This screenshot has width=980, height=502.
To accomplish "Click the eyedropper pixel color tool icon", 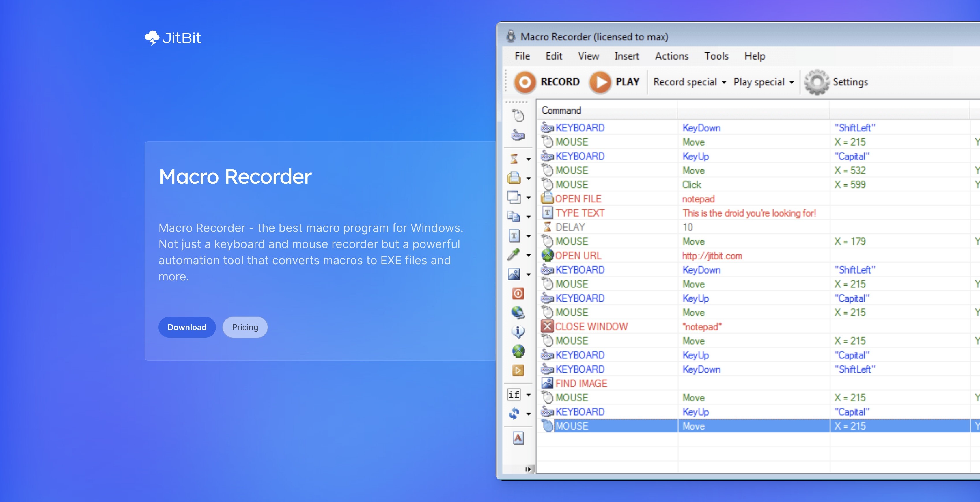I will [x=514, y=255].
